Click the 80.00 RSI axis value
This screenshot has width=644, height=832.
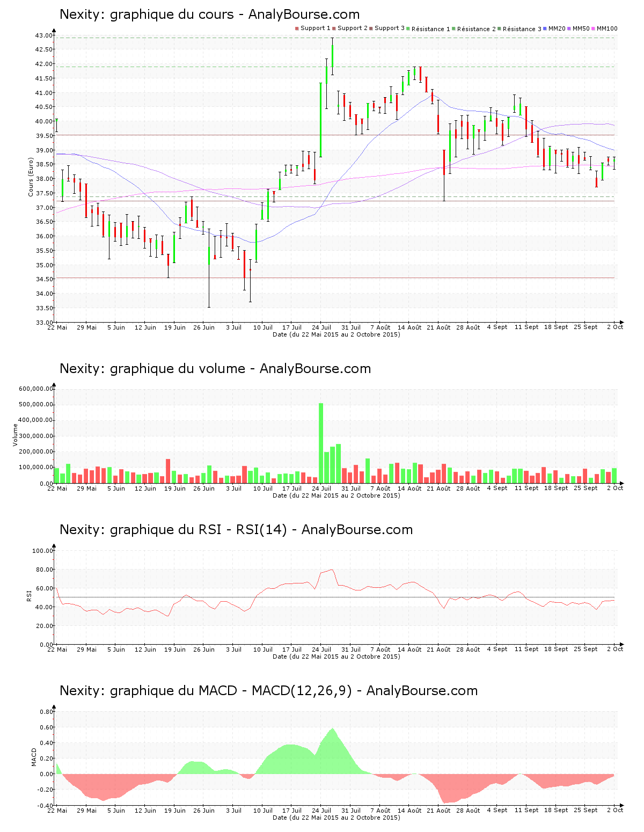coord(44,570)
